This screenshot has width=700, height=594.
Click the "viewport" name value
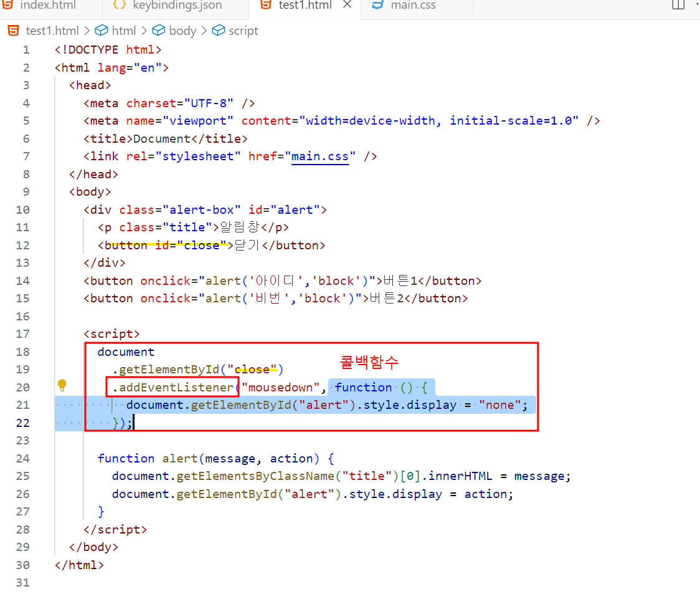[x=198, y=121]
